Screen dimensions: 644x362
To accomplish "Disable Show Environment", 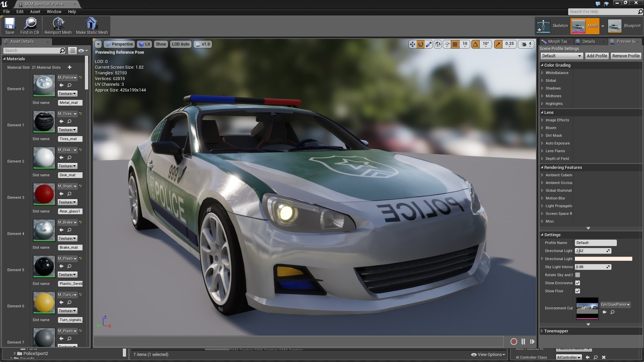I will click(578, 283).
